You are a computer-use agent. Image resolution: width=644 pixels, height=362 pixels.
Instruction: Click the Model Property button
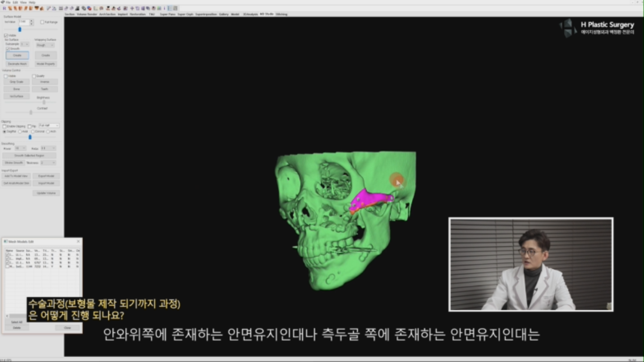[46, 64]
